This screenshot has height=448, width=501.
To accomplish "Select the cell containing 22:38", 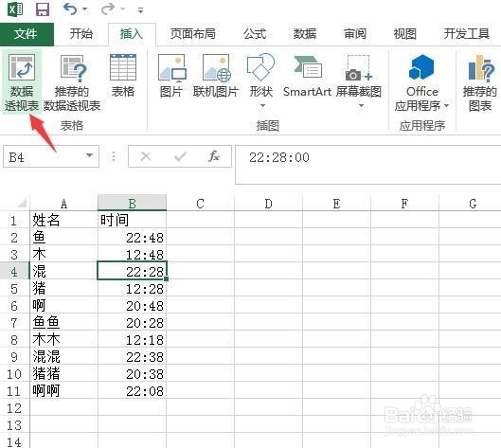I will coord(132,356).
